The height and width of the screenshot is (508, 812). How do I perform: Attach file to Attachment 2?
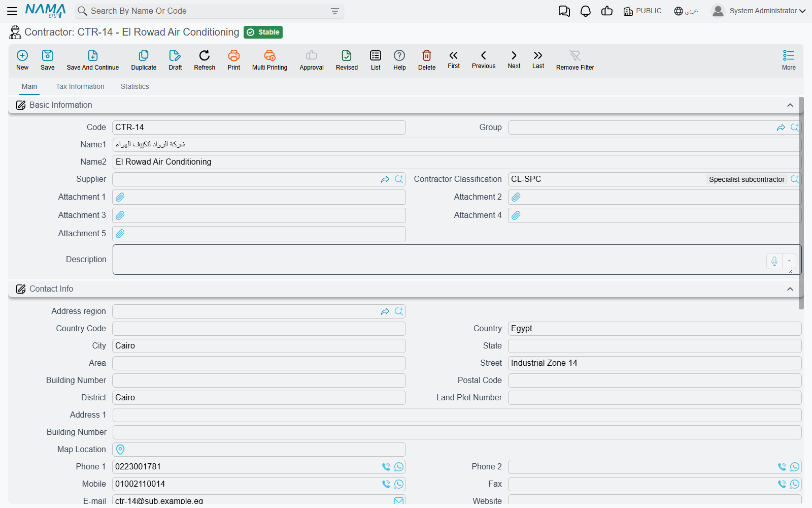[516, 197]
